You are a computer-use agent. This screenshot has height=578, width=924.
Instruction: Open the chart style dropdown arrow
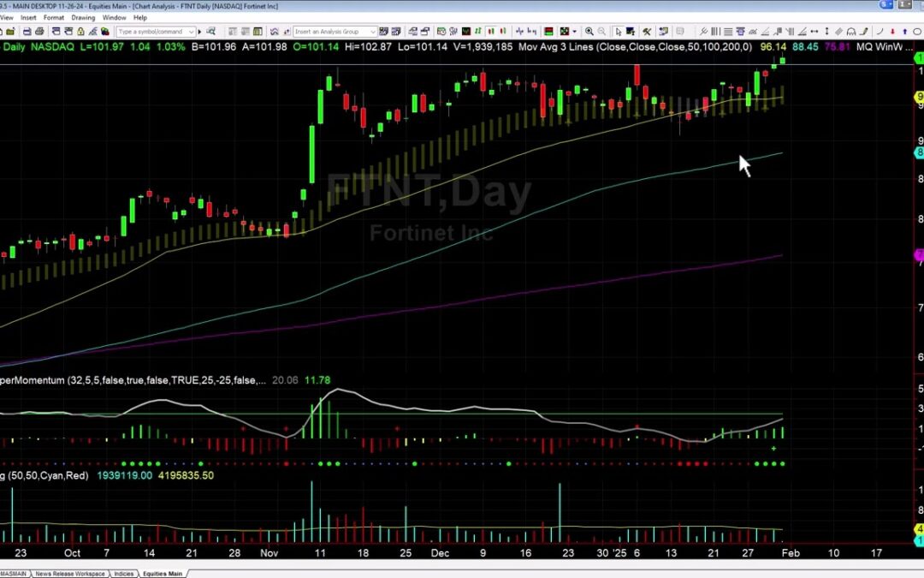click(x=573, y=32)
